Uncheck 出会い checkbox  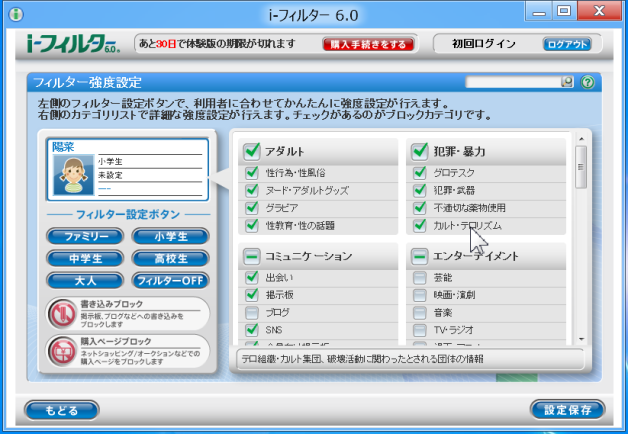(x=252, y=277)
